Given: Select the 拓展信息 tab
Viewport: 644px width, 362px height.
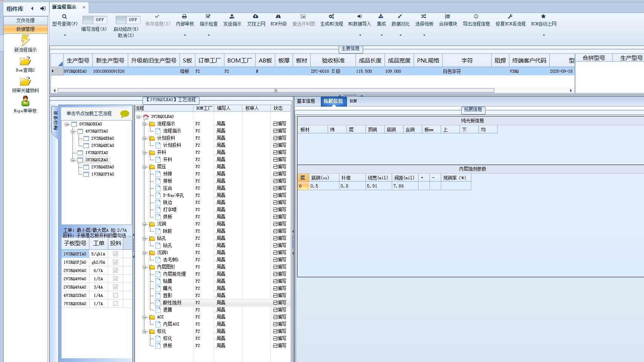Looking at the screenshot, I should pos(333,101).
